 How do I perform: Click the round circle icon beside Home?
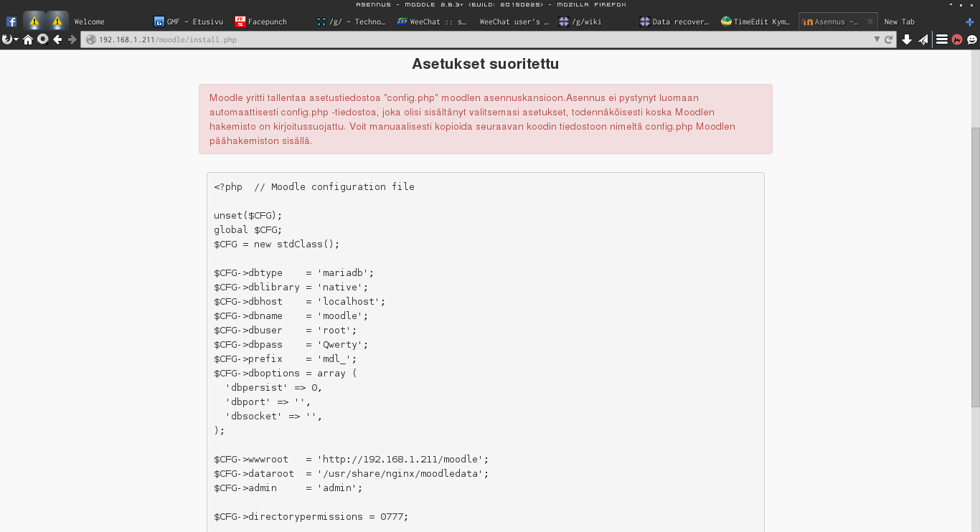click(x=42, y=39)
